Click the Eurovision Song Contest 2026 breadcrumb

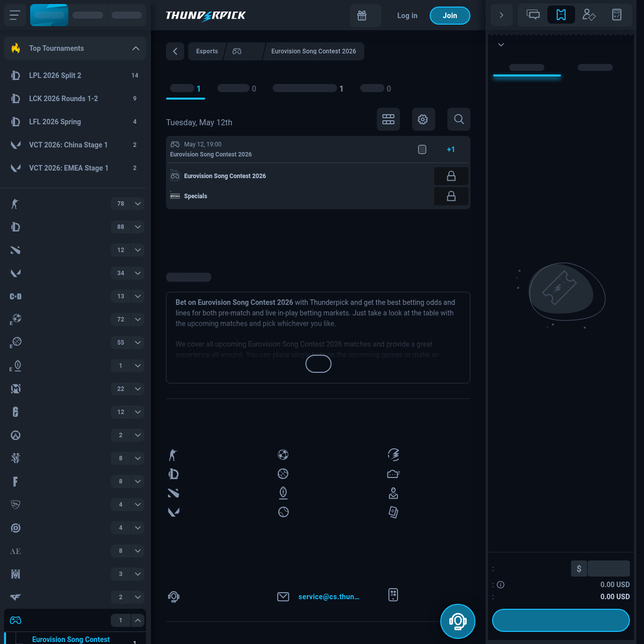tap(313, 51)
